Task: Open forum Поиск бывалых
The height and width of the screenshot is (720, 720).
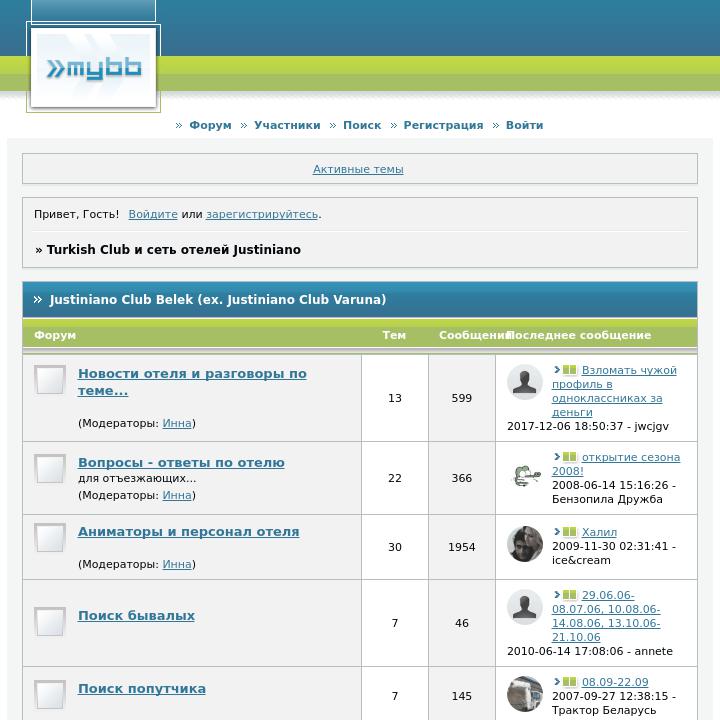Action: pyautogui.click(x=136, y=615)
